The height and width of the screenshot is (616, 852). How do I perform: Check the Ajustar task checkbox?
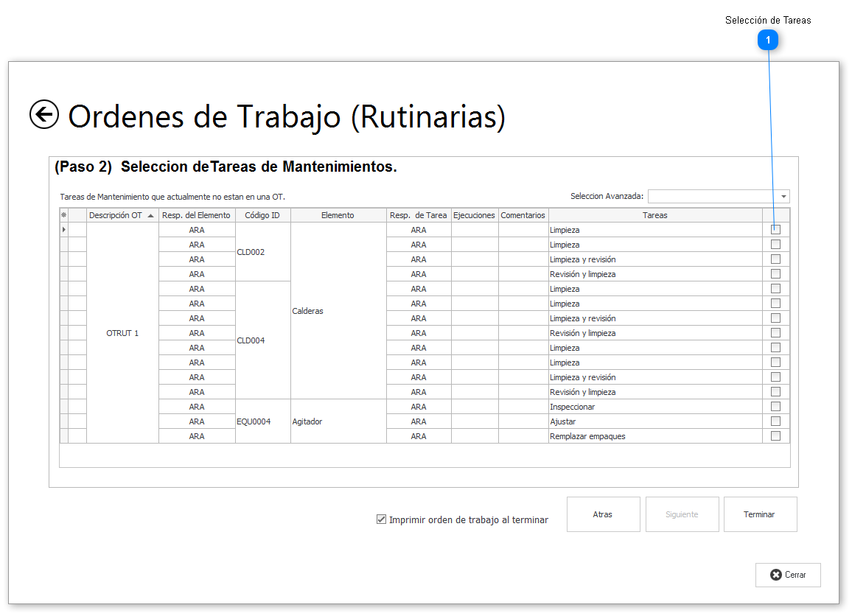click(x=775, y=421)
